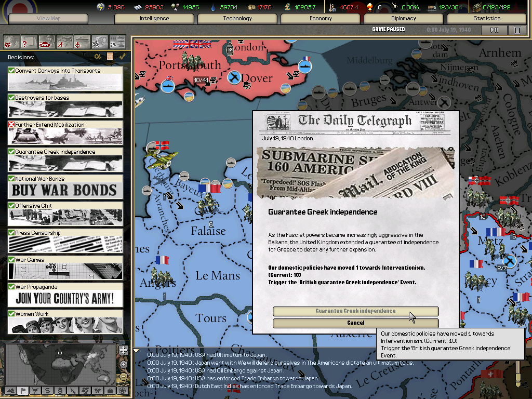Open the tank land units panel icon
This screenshot has height=399, width=532.
46,43
